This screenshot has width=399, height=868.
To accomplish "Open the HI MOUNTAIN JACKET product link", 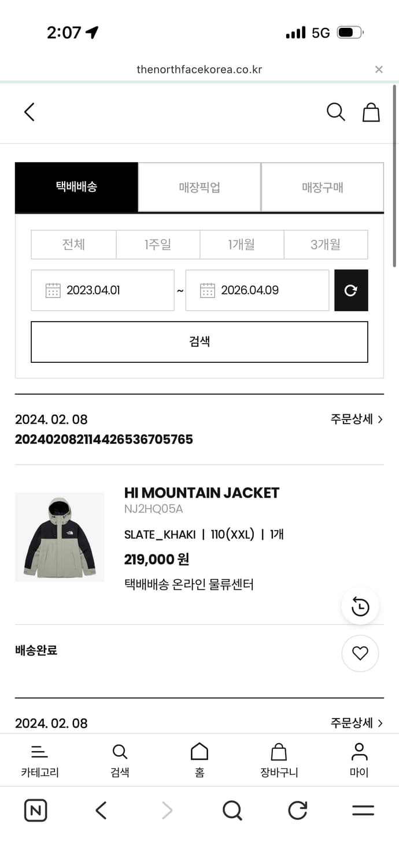I will 201,493.
